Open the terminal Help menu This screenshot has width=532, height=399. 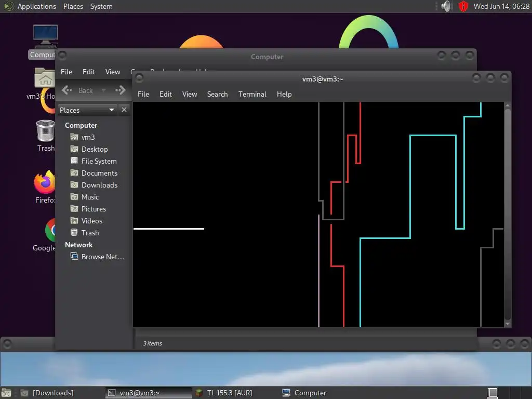tap(284, 94)
